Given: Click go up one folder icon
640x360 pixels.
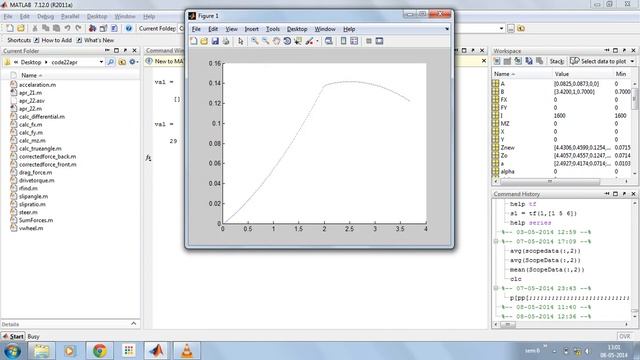Looking at the screenshot, I should coord(122,62).
